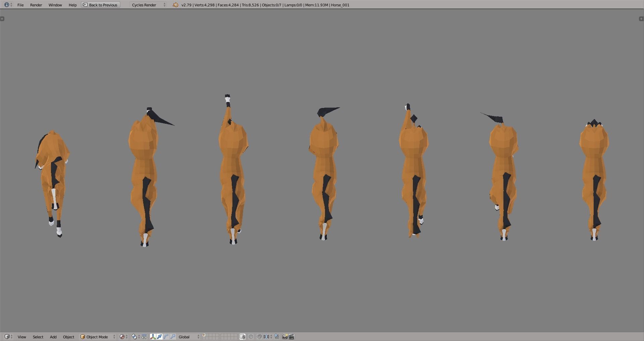Open the 3D View editor type selector

tap(8, 337)
